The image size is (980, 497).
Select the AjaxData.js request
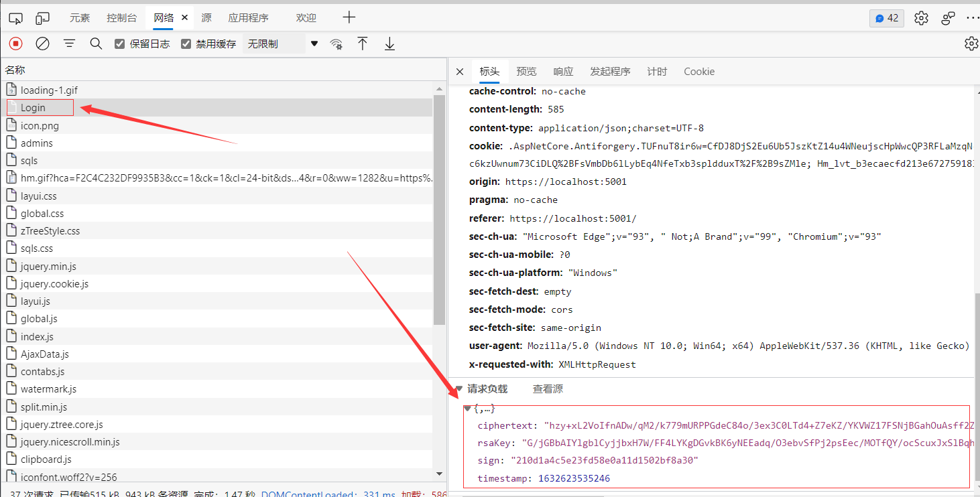pyautogui.click(x=217, y=354)
